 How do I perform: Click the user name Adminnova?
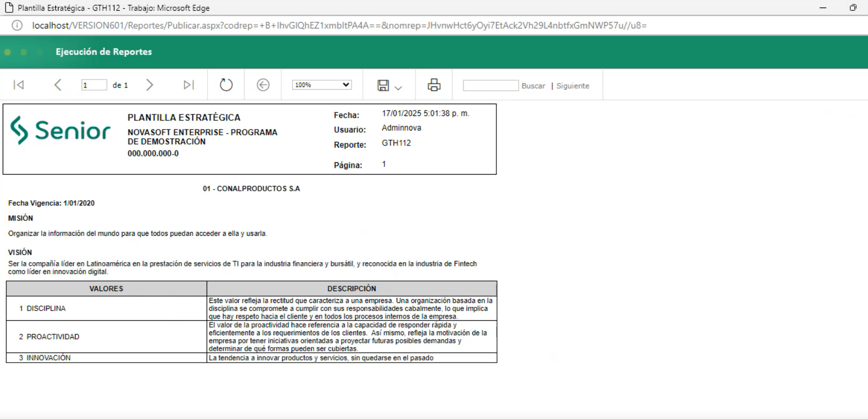click(x=402, y=128)
